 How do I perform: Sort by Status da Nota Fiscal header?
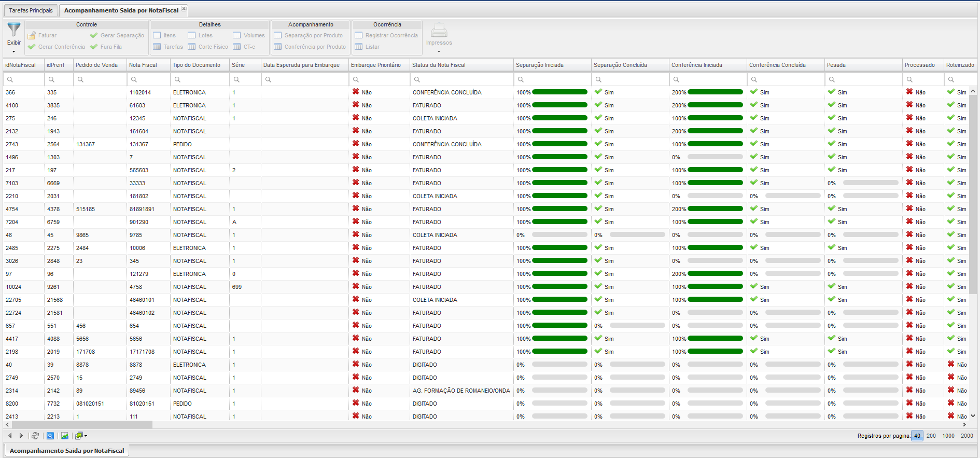point(461,65)
